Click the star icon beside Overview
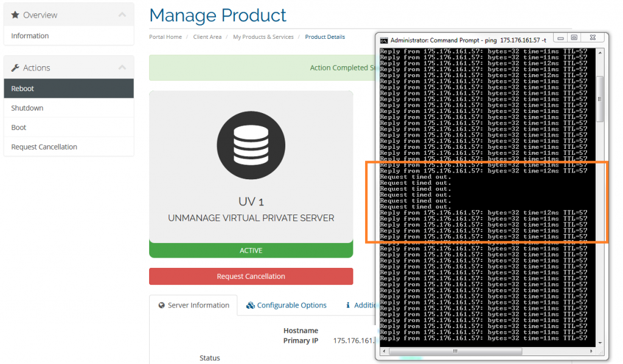Screen dimensions: 623x364 [x=16, y=15]
